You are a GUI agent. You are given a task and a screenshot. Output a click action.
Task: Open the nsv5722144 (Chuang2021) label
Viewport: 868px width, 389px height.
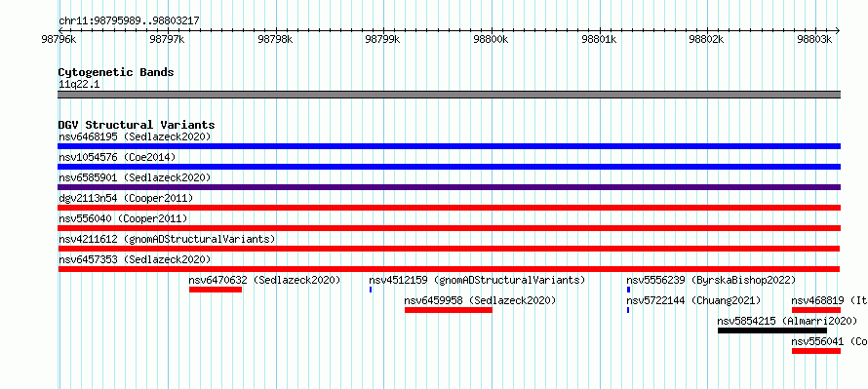click(693, 300)
